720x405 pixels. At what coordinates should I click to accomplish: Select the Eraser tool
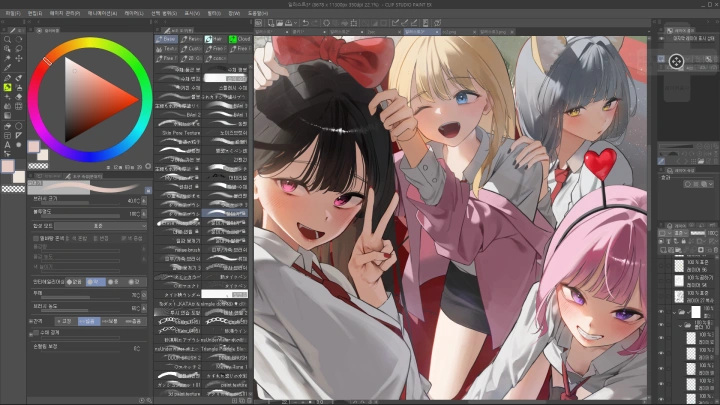[19, 97]
